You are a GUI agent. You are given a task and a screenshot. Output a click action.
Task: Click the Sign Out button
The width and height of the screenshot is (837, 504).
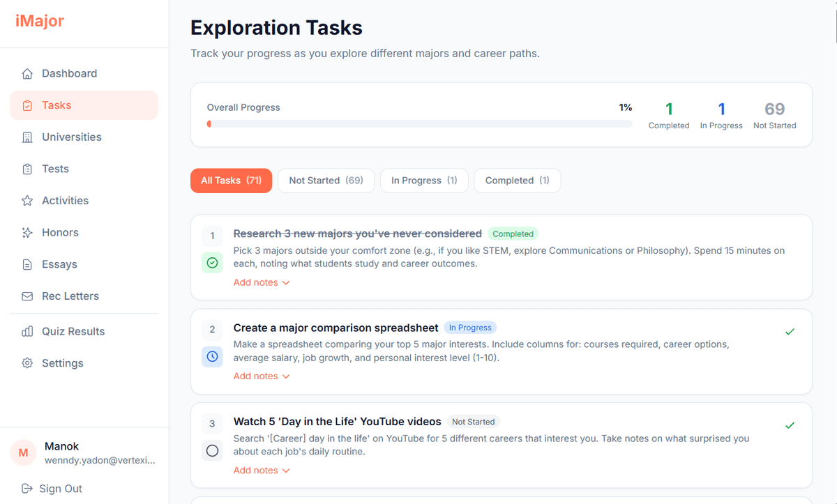coord(51,489)
